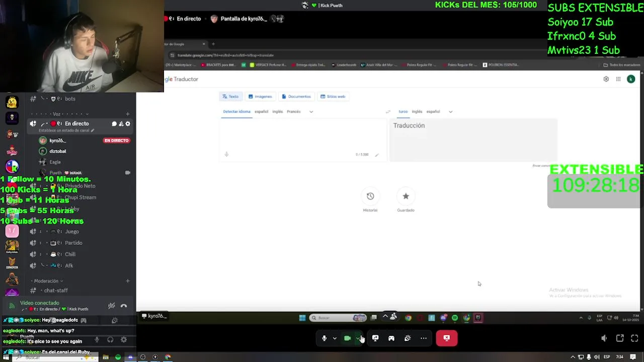
Task: Select Detectar idioma source language
Action: (x=236, y=112)
